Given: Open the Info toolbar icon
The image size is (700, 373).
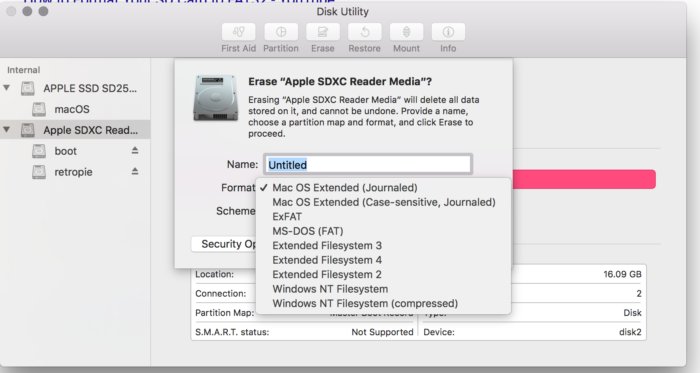Looking at the screenshot, I should point(448,32).
